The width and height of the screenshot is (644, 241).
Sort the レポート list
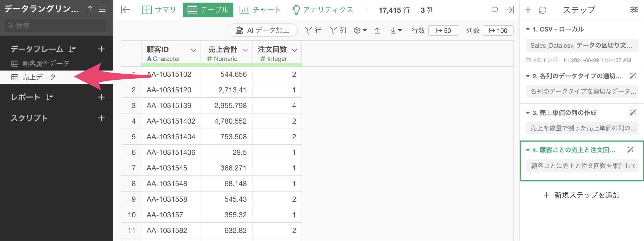click(x=50, y=97)
